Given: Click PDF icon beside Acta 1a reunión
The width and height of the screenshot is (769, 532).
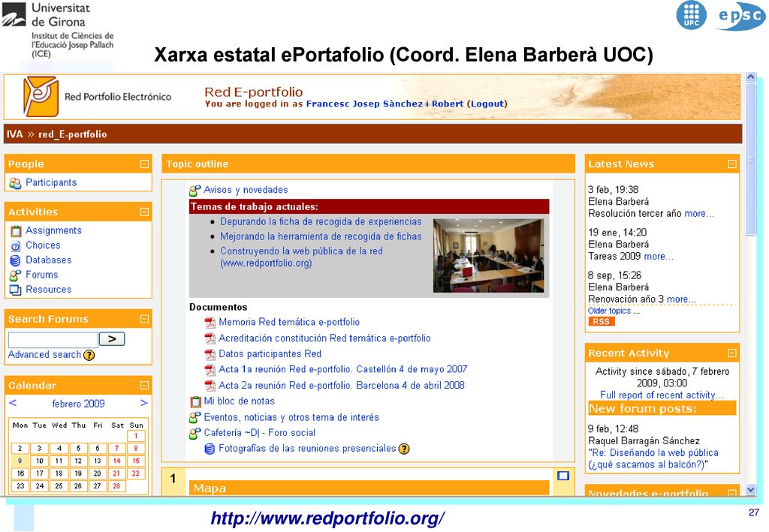Looking at the screenshot, I should [210, 370].
